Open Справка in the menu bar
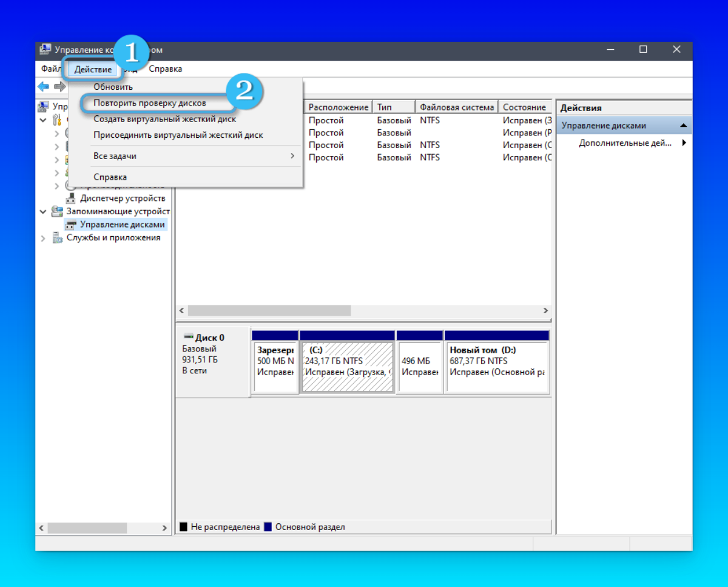Image resolution: width=728 pixels, height=587 pixels. (165, 69)
